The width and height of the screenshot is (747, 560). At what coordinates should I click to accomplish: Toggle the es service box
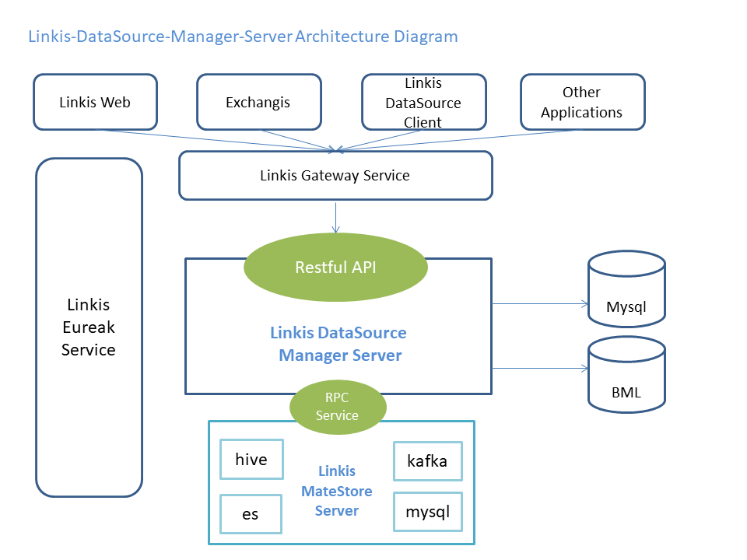point(251,513)
